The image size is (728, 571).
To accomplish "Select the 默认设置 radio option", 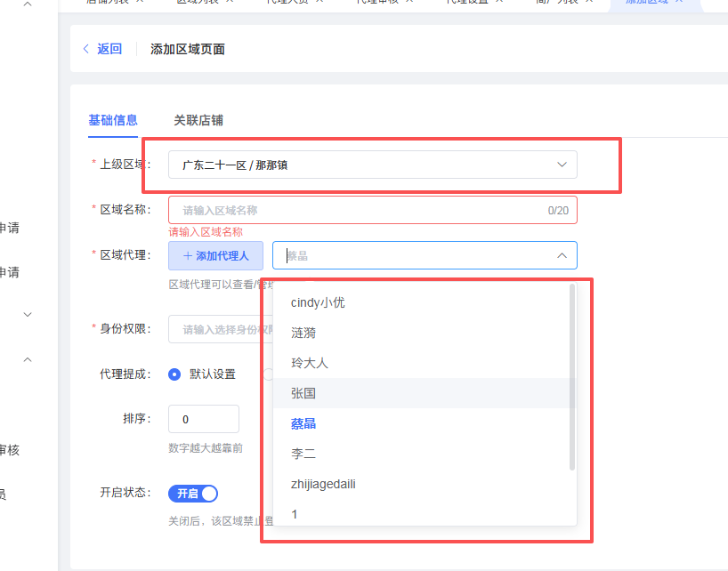I will coord(174,374).
